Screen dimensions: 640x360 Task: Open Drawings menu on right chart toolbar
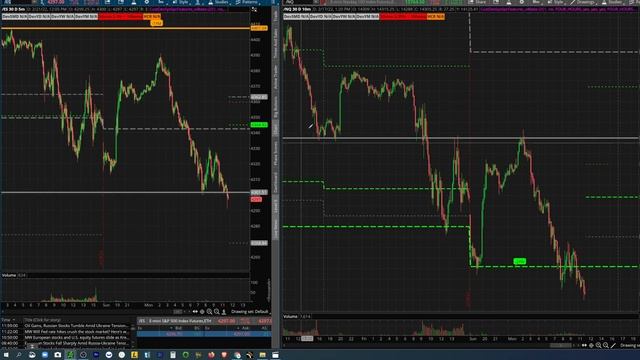click(582, 2)
